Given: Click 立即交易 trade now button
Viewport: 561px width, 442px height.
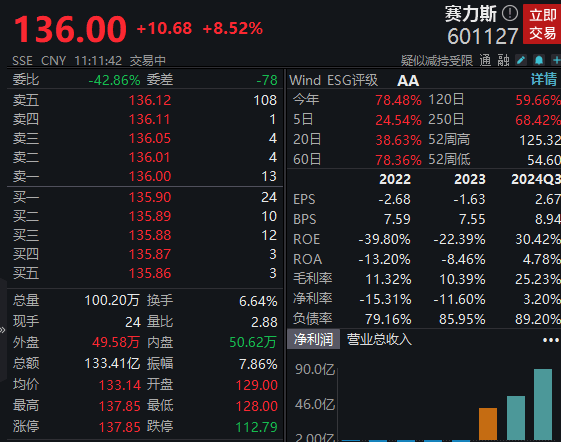Looking at the screenshot, I should [542, 24].
